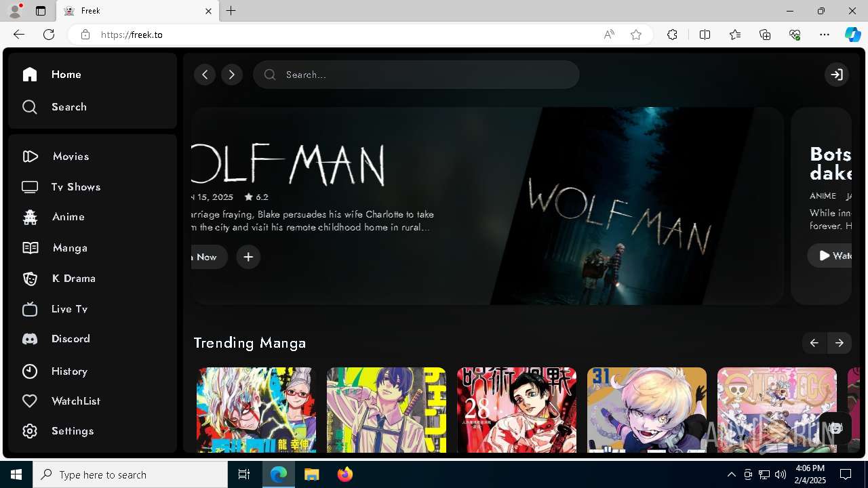This screenshot has height=488, width=868.
Task: Open the notifications center icon
Action: point(846,474)
